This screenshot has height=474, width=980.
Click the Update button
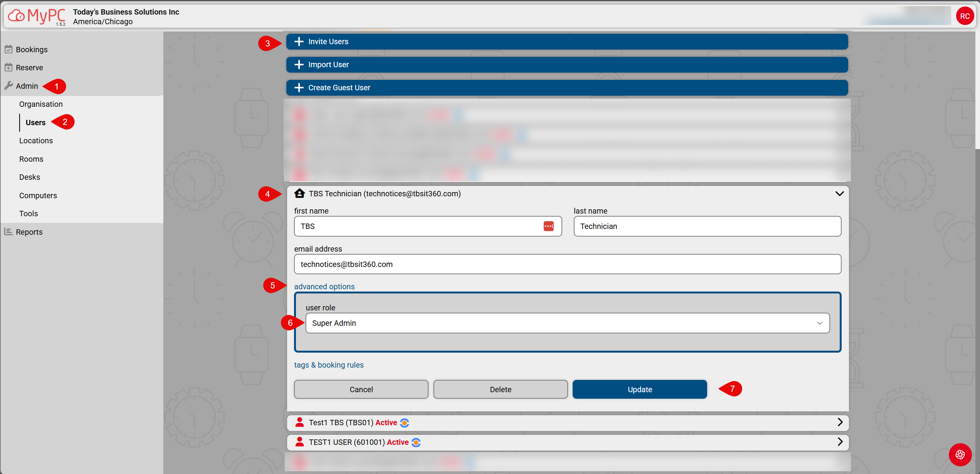click(x=640, y=389)
